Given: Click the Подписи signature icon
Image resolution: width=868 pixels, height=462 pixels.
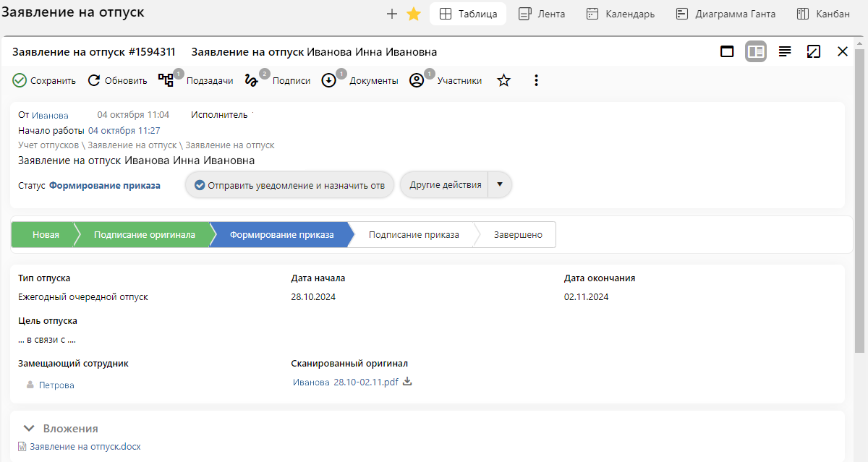Looking at the screenshot, I should [252, 80].
